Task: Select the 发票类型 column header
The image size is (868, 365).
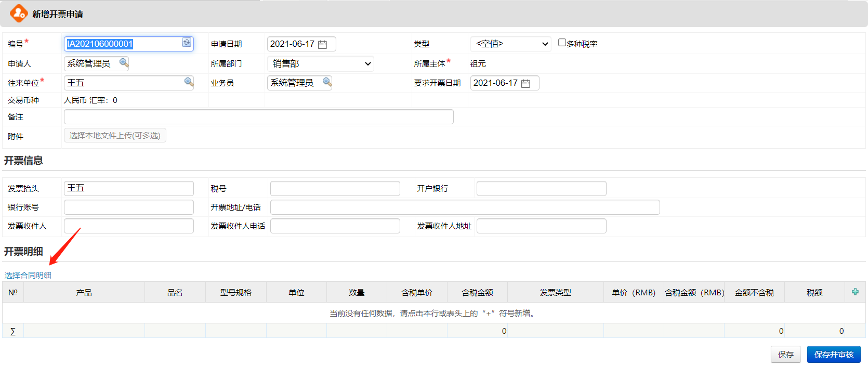Action: 555,292
